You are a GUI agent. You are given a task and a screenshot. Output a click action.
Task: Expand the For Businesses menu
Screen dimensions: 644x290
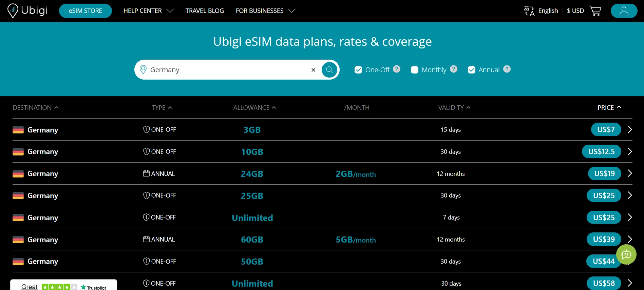coord(266,11)
